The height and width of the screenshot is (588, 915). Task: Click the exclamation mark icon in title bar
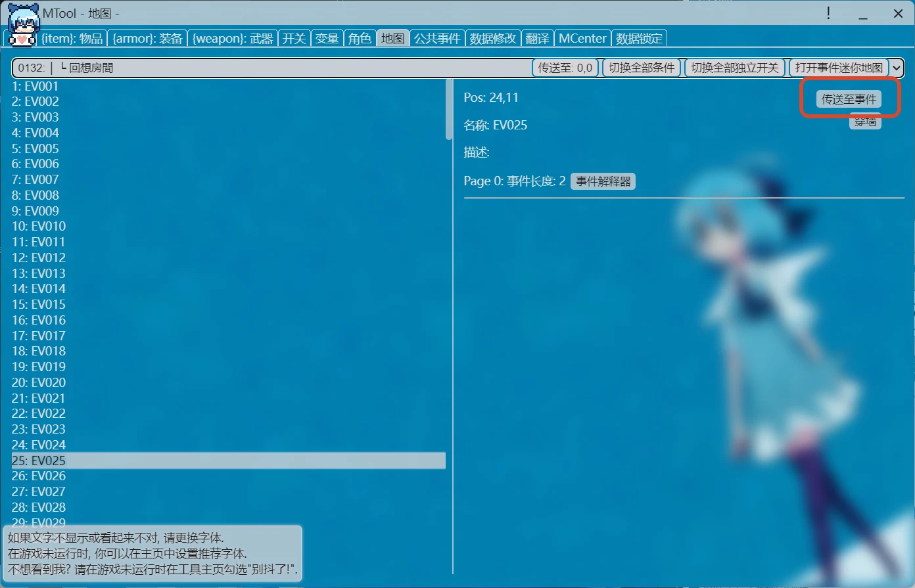828,13
